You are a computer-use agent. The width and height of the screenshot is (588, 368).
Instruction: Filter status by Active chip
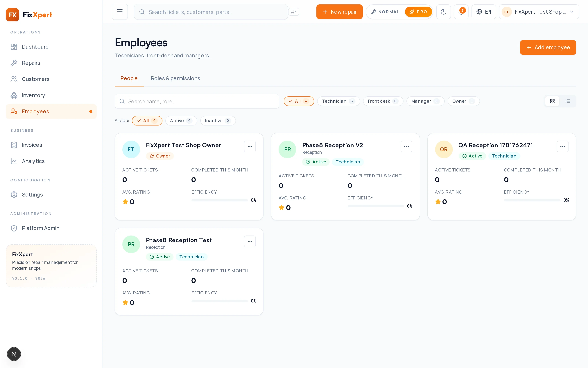181,121
